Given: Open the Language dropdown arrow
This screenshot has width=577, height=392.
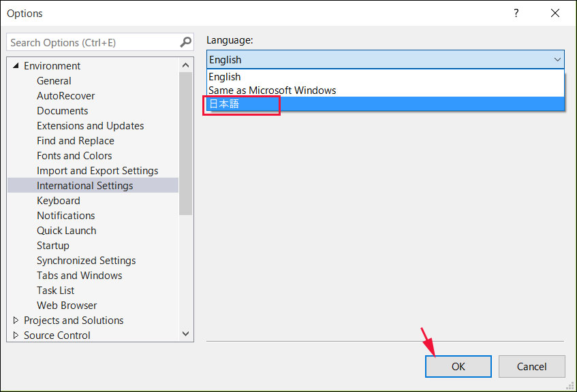Looking at the screenshot, I should [557, 60].
